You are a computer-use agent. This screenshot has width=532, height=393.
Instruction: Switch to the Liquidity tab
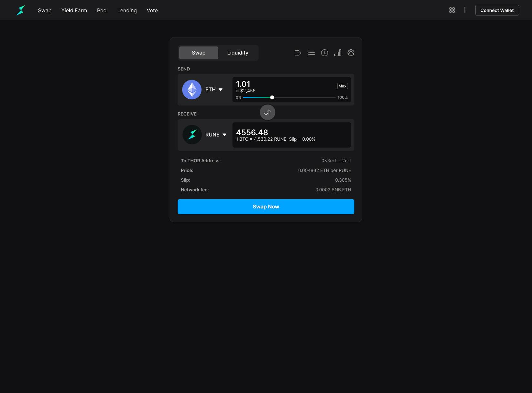pyautogui.click(x=238, y=53)
